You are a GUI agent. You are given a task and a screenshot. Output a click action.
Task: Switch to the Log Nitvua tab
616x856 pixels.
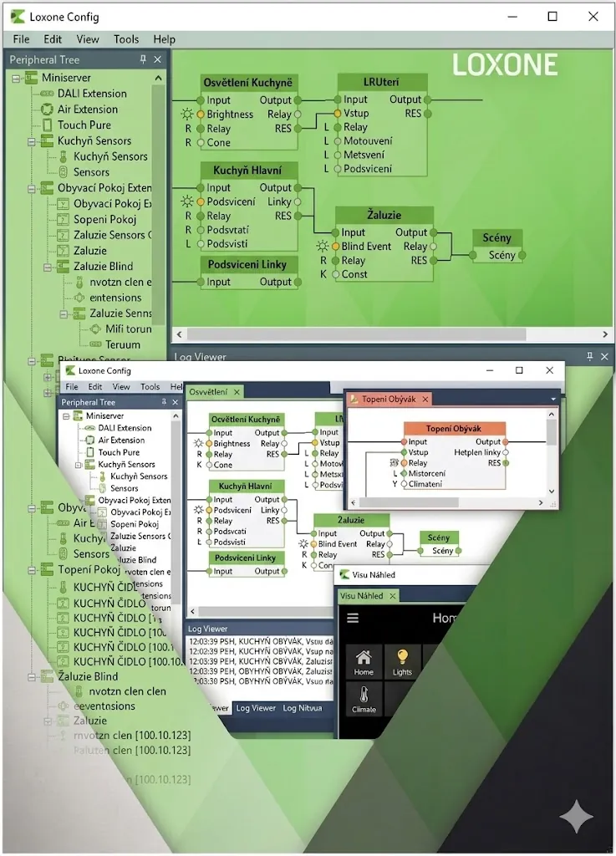303,708
